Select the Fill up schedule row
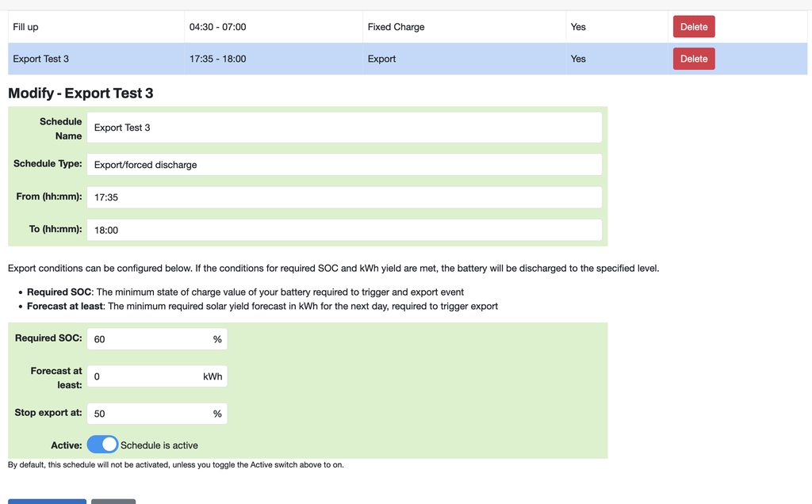Screen dimensions: 812x504 tap(26, 27)
